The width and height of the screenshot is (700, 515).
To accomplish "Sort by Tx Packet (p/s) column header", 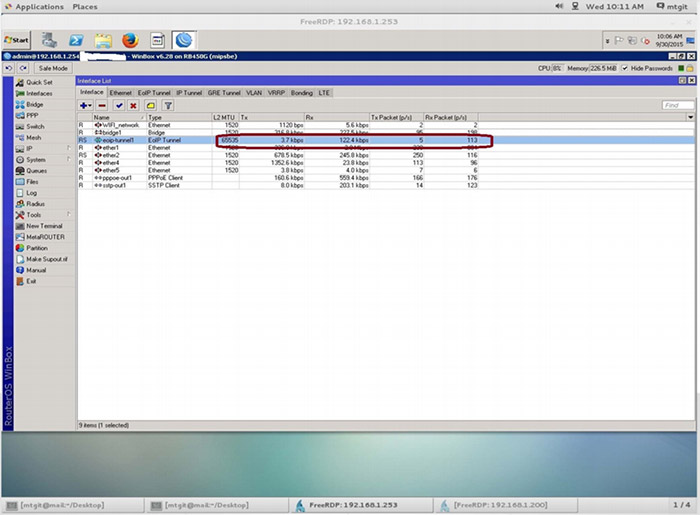I will (396, 117).
